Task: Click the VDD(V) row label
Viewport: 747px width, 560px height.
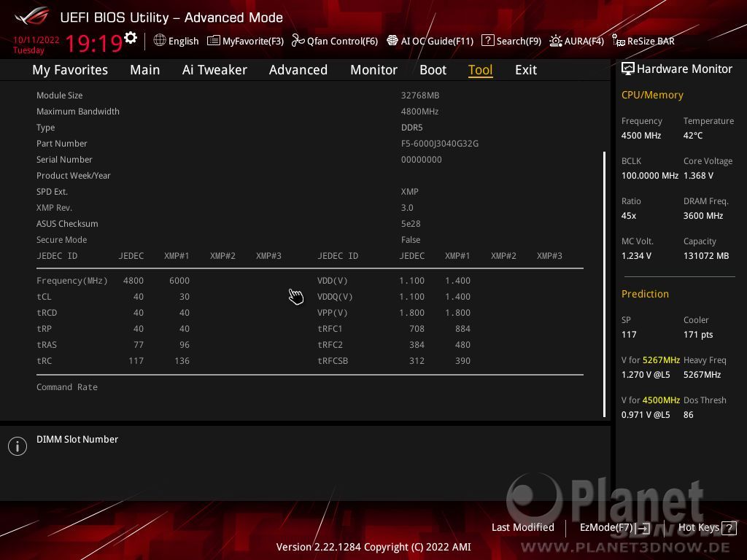Action: (x=333, y=281)
